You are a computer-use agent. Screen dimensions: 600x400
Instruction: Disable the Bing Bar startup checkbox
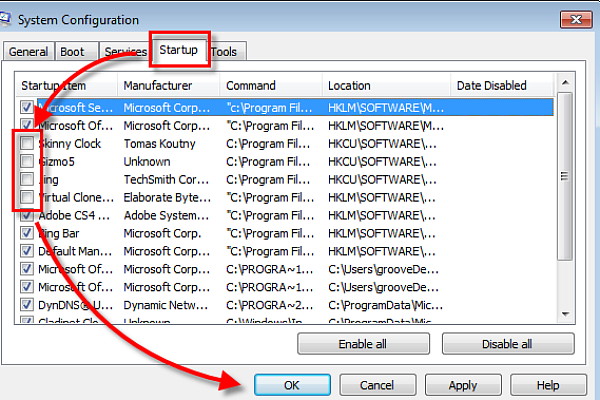point(27,233)
